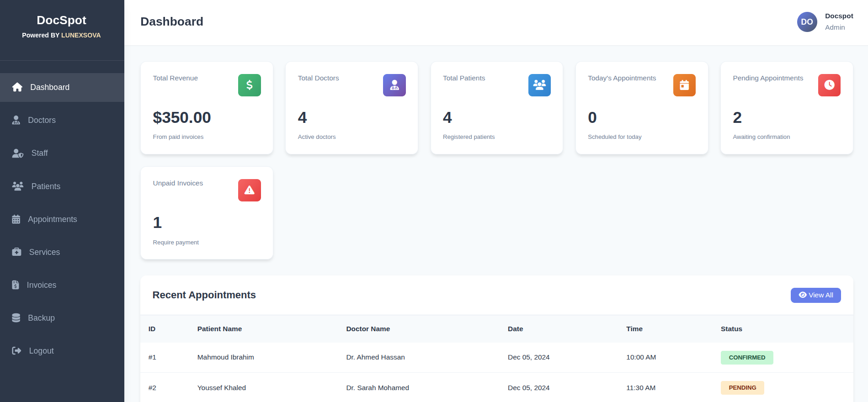Click the Invoices document icon in sidebar
This screenshot has height=402, width=868.
16,285
